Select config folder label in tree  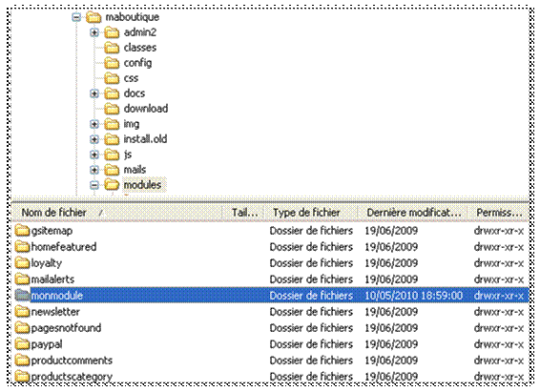pyautogui.click(x=137, y=63)
